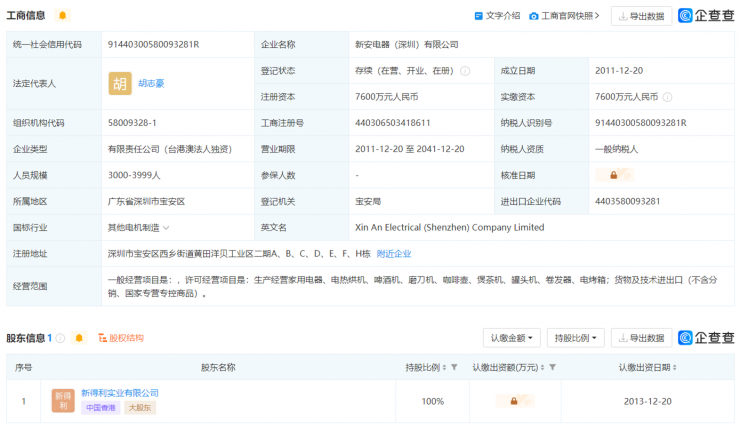Viewport: 740px width, 429px height.
Task: Click the bell icon beside 工商信息
Action: click(62, 15)
